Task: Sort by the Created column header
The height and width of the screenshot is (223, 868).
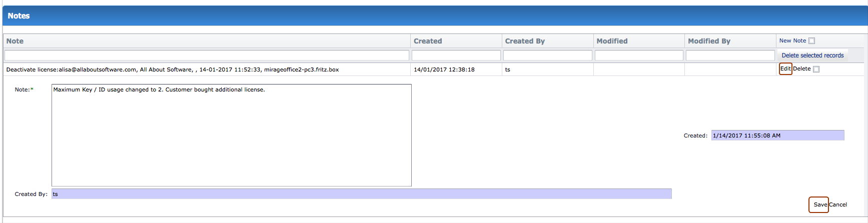Action: point(428,41)
